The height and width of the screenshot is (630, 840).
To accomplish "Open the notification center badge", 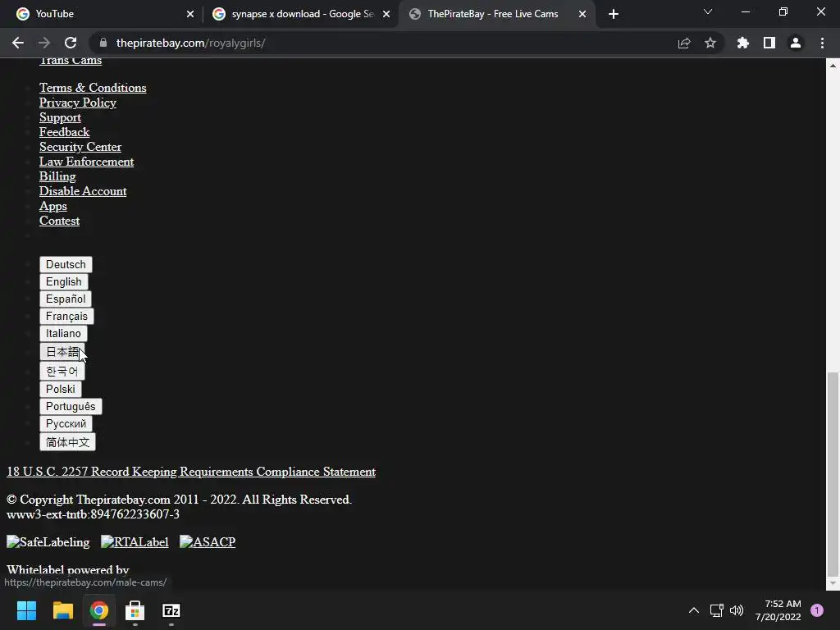I will tap(817, 610).
